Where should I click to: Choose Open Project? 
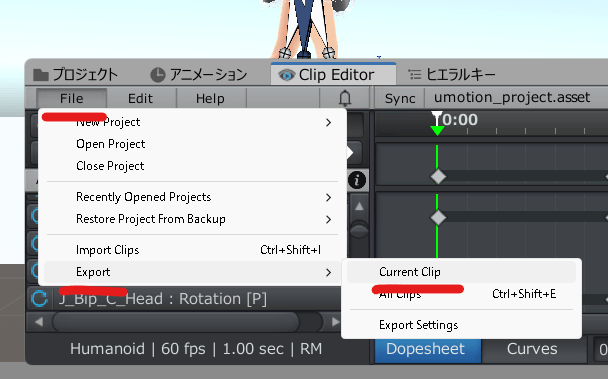(x=192, y=144)
